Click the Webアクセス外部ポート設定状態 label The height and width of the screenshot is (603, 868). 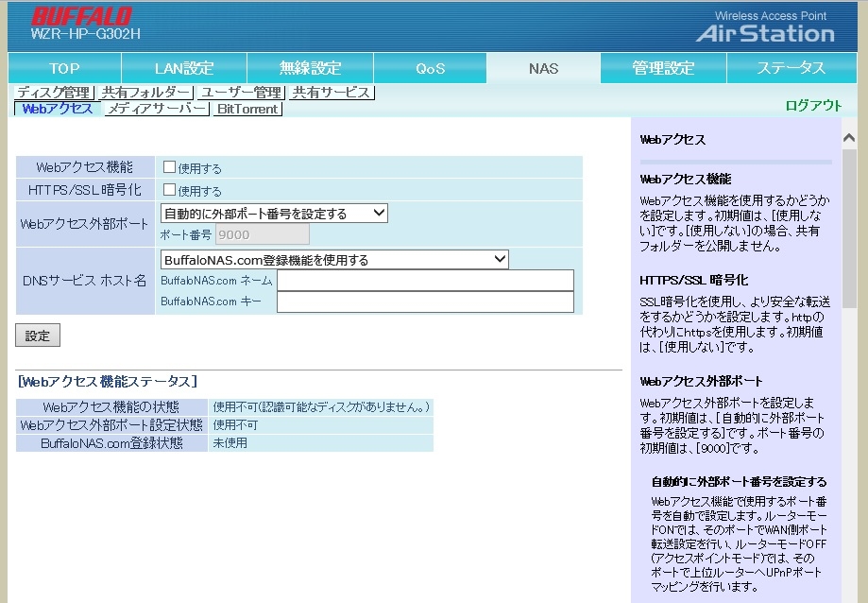coord(111,425)
